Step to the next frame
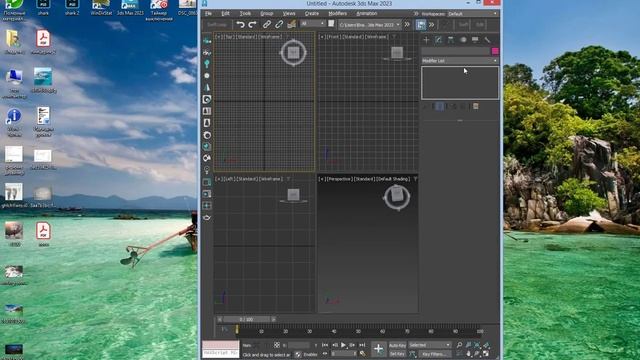The width and height of the screenshot is (640, 360). (352, 345)
